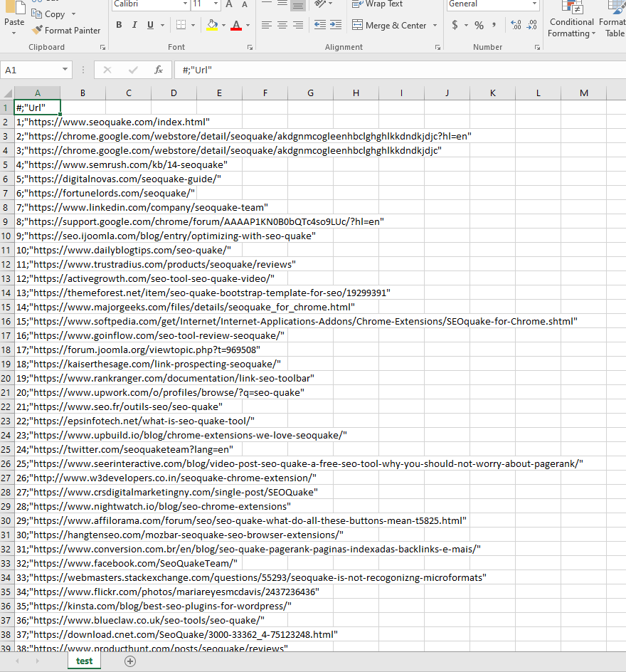Apply Accounting Number Format dollar icon
This screenshot has width=626, height=672.
point(455,26)
